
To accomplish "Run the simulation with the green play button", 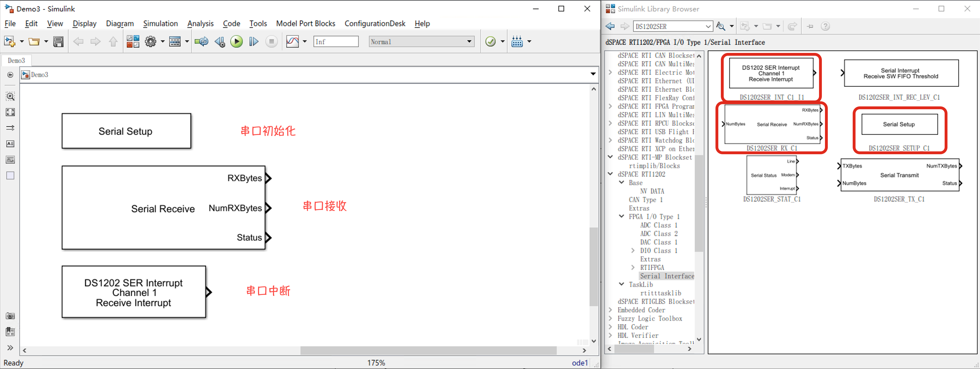I will coord(237,42).
